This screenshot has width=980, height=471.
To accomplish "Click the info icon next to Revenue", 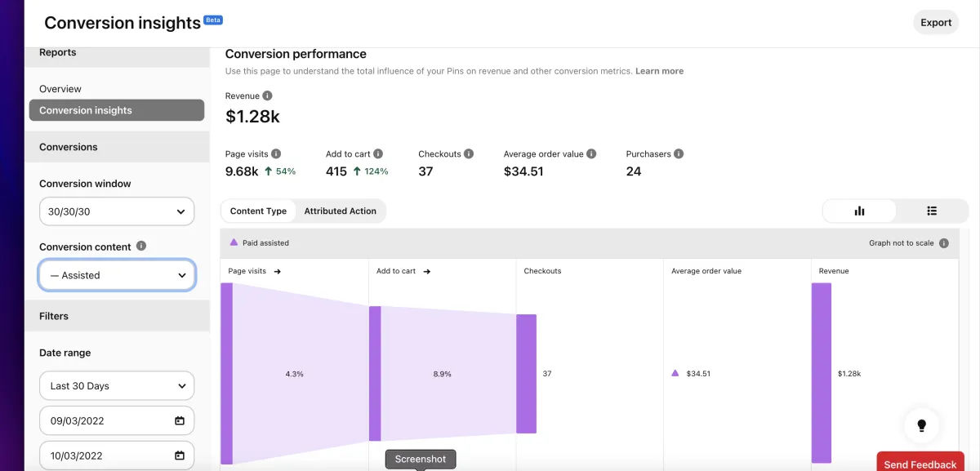I will (x=268, y=96).
